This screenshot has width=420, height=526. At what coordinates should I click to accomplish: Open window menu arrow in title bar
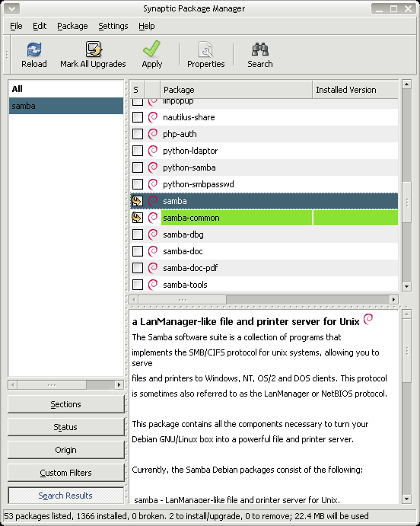point(11,8)
